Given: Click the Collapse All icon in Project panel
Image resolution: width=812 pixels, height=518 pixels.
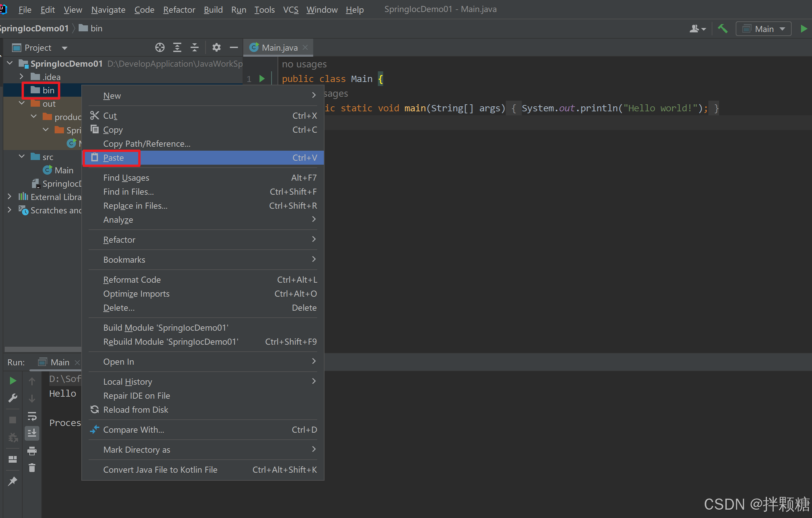Looking at the screenshot, I should coord(195,48).
